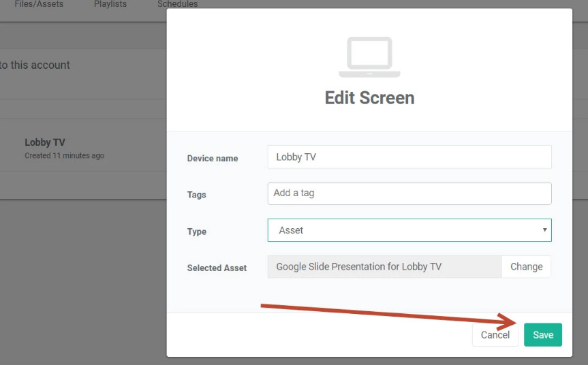
Task: Click the Device name label
Action: [x=213, y=158]
